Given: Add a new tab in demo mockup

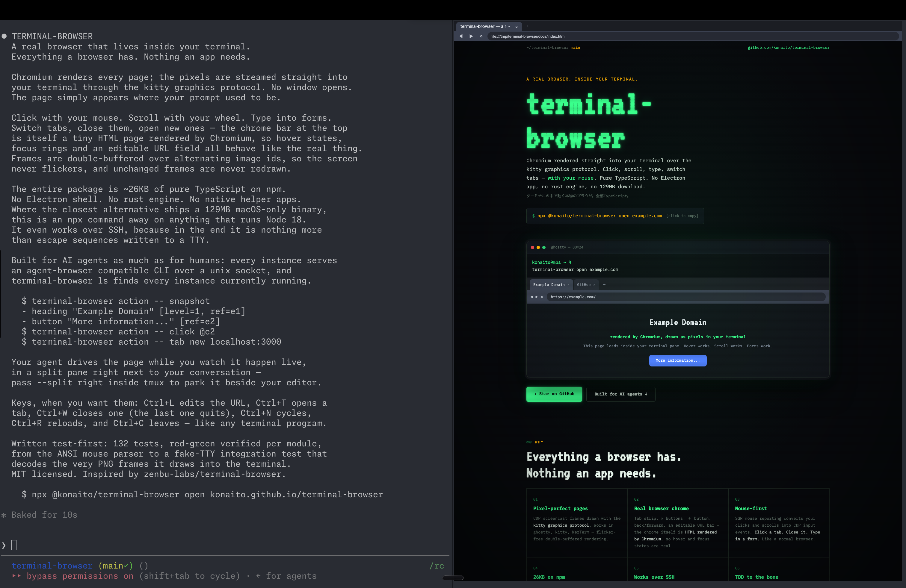Looking at the screenshot, I should pyautogui.click(x=604, y=284).
